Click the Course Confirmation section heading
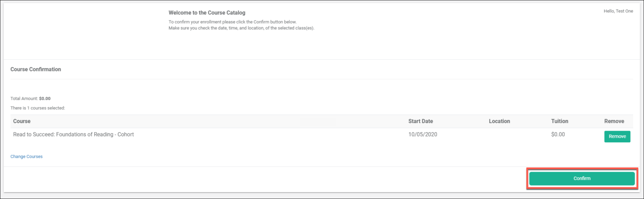 [36, 69]
